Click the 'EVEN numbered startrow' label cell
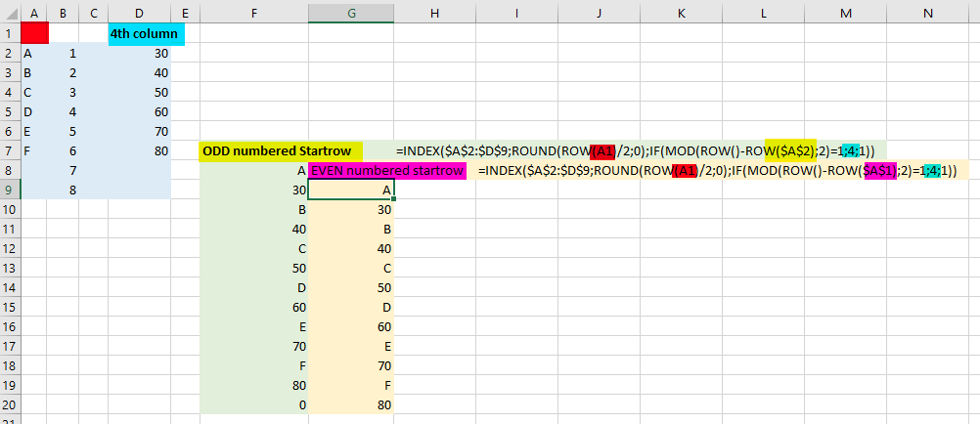This screenshot has height=424, width=980. 387,170
